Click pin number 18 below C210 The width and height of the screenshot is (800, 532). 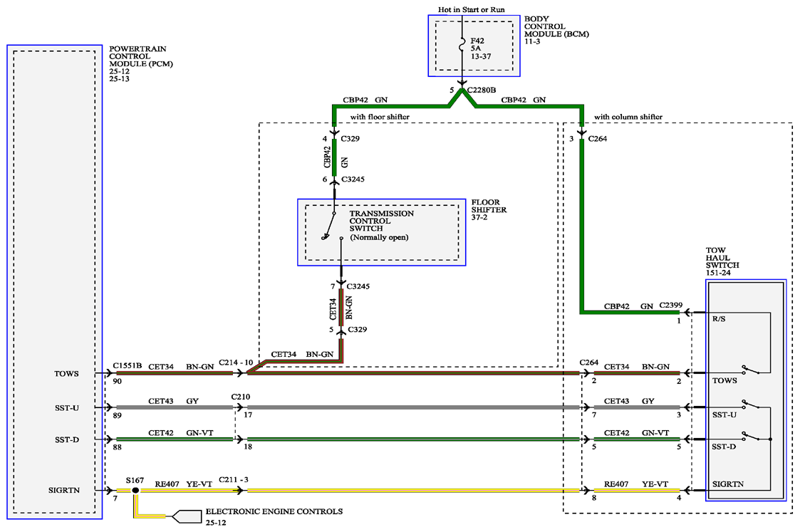point(248,447)
